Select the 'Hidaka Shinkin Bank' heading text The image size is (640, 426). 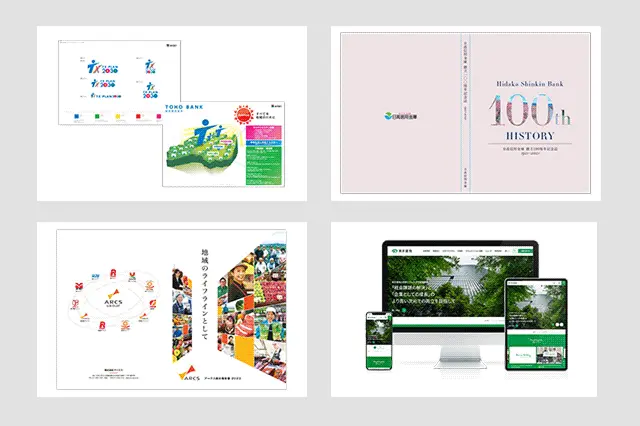click(x=530, y=84)
